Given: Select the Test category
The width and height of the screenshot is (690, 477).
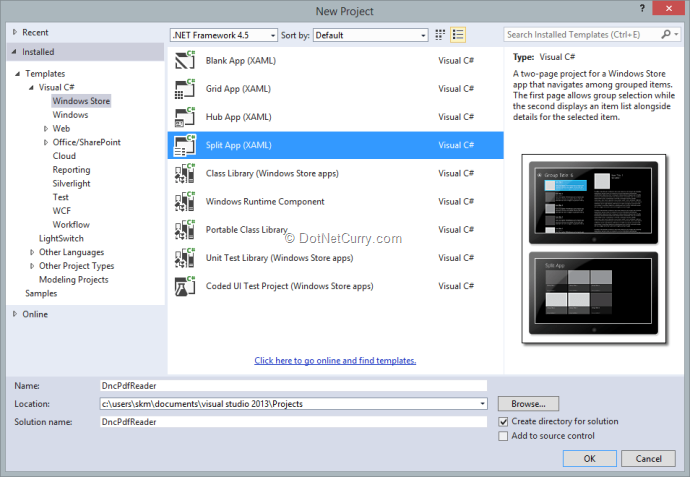Looking at the screenshot, I should pyautogui.click(x=61, y=197).
